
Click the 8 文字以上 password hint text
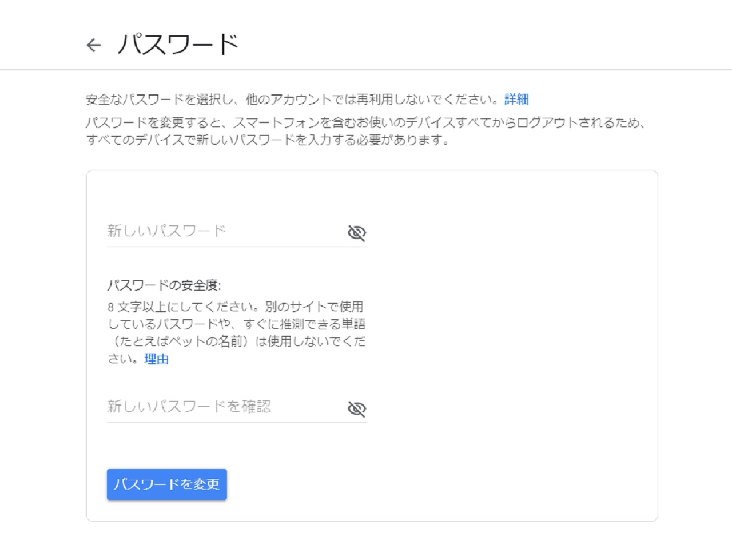pyautogui.click(x=235, y=307)
